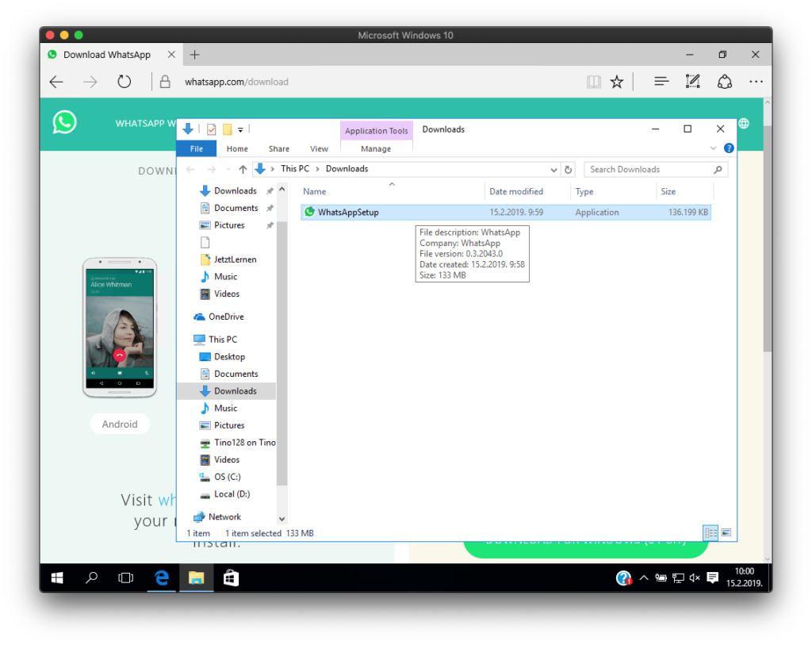Image resolution: width=812 pixels, height=645 pixels.
Task: Open Customize Quick Access Toolbar dropdown
Action: [240, 129]
